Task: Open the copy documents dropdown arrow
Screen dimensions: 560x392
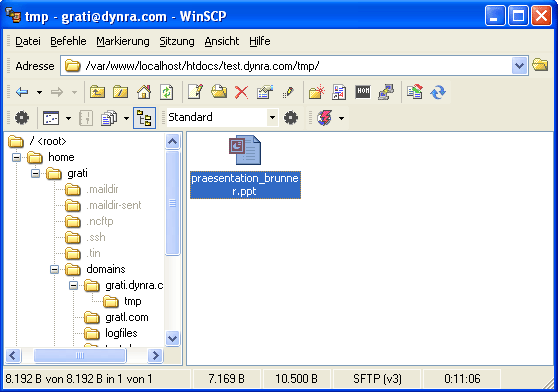Action: point(126,118)
